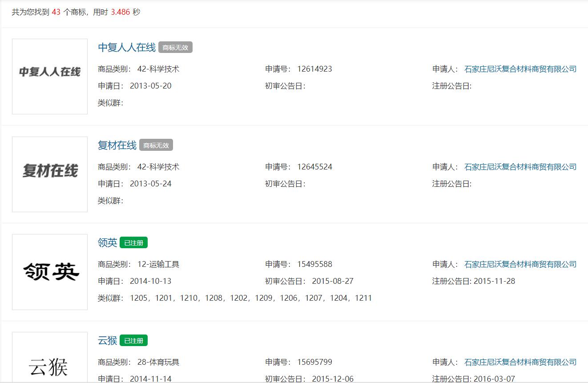Click category 42-科学技术 in 复材在线 row
The width and height of the screenshot is (588, 383).
pos(158,167)
